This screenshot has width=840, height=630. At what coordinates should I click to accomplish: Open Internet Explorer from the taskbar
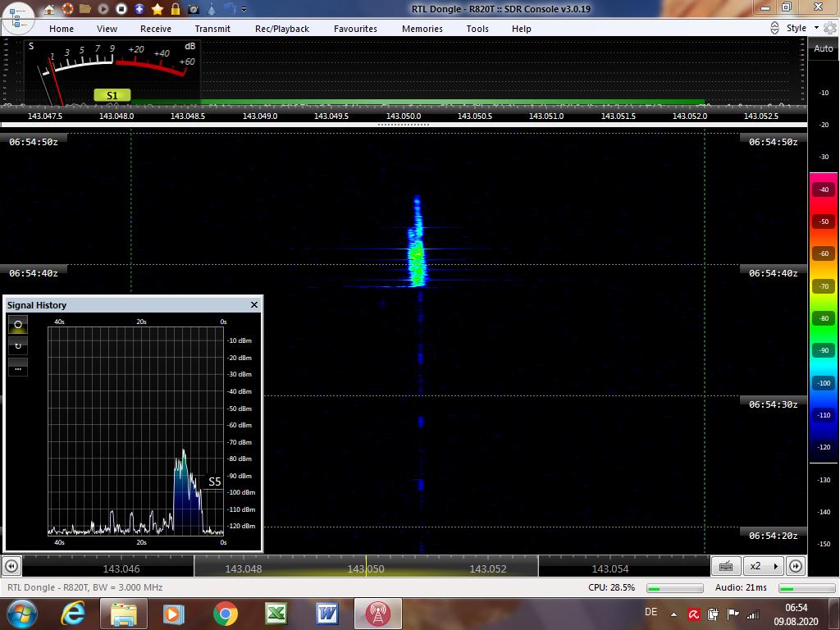point(73,614)
